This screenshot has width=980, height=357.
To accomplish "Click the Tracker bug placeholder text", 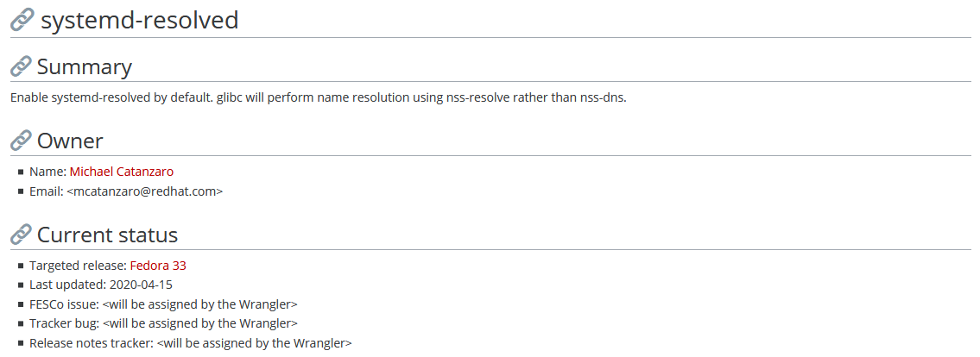I will [199, 323].
